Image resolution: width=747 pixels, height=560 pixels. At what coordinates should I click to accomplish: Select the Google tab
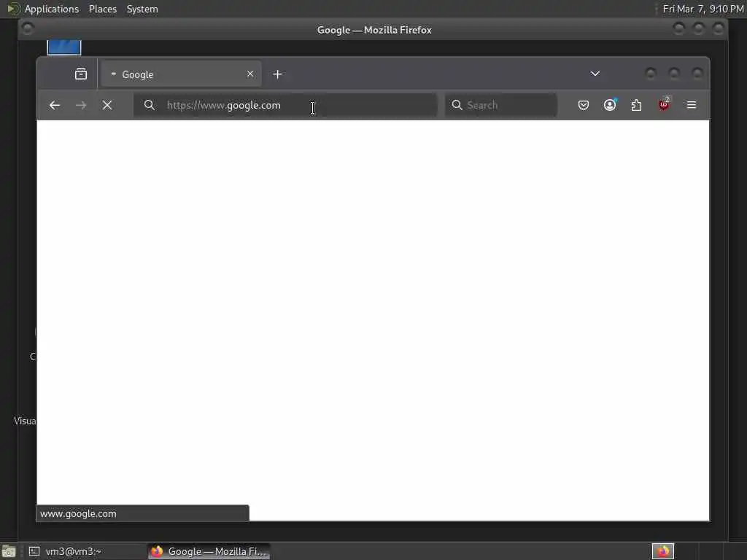181,74
